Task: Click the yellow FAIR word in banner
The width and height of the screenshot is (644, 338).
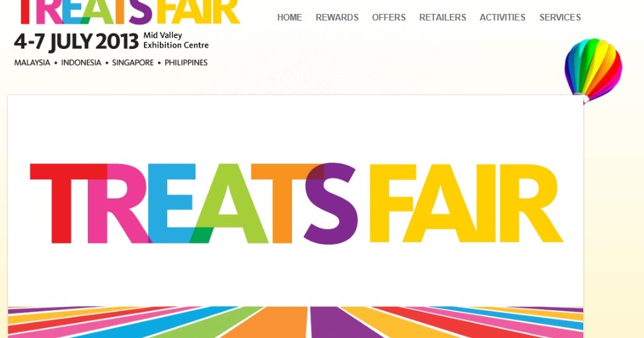Action: click(466, 203)
